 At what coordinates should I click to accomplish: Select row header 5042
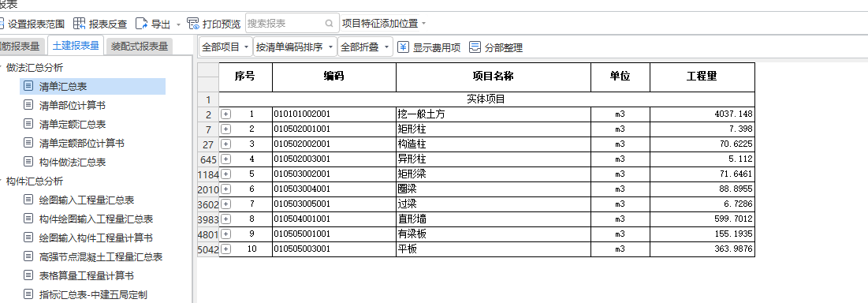[x=208, y=249]
